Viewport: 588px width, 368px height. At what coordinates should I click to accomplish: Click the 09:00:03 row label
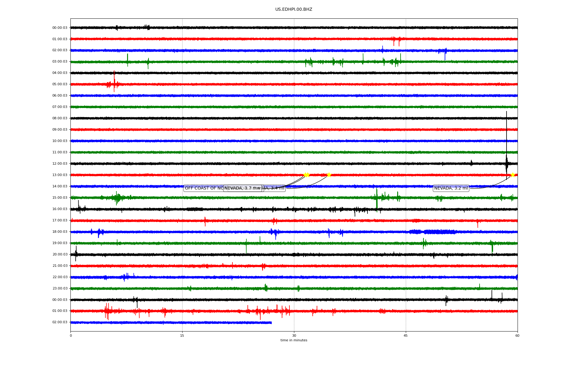click(60, 130)
